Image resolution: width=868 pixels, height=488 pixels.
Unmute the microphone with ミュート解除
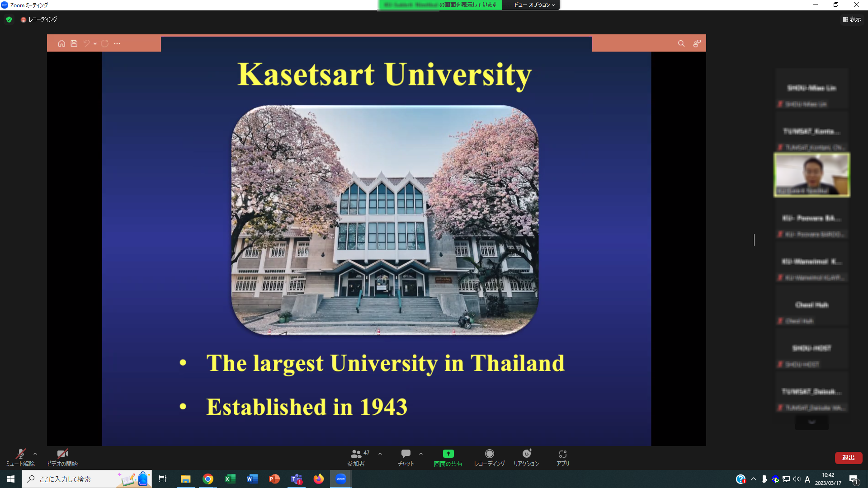20,458
